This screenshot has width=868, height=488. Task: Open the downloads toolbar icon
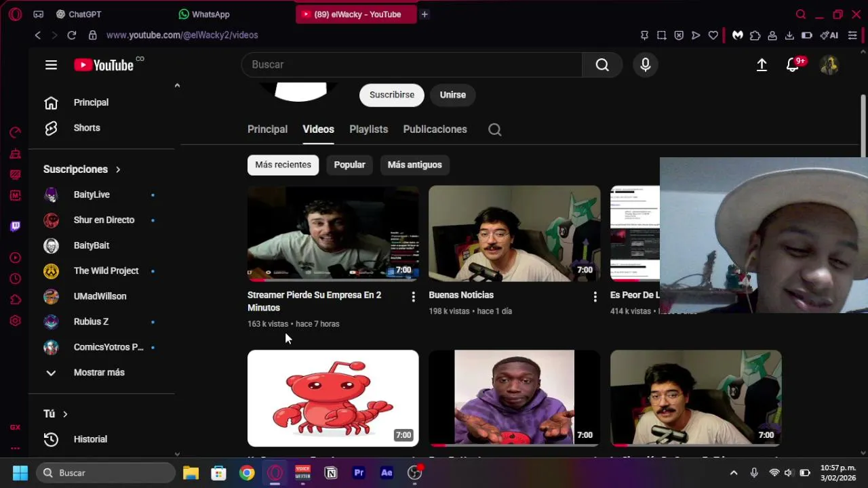(789, 35)
